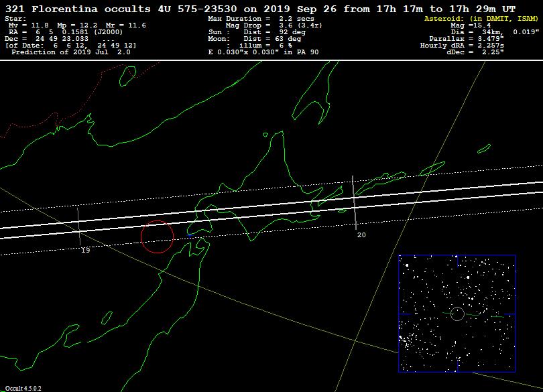
Task: Click the 'Mag Drop = 3.6 (3.4r)' line
Action: click(274, 25)
